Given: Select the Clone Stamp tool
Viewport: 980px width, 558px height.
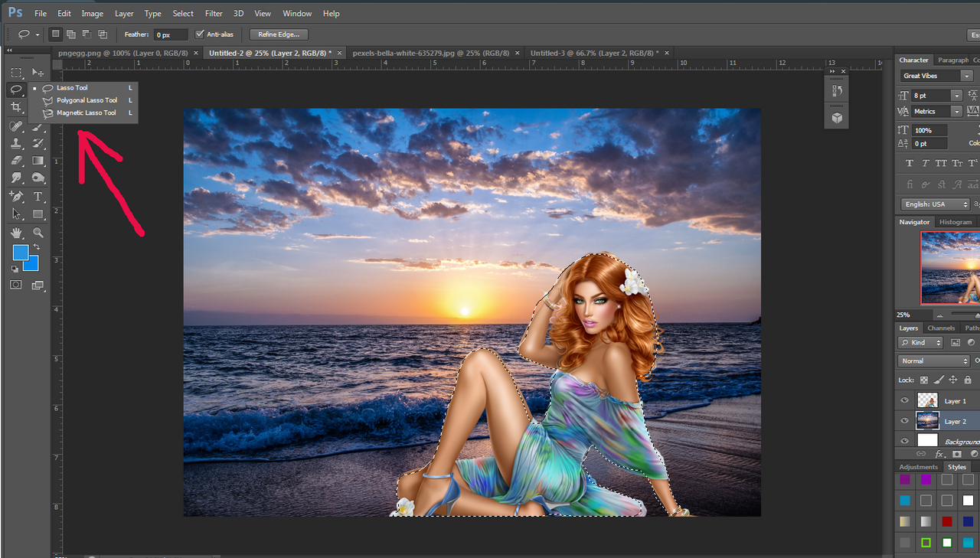Looking at the screenshot, I should tap(16, 143).
